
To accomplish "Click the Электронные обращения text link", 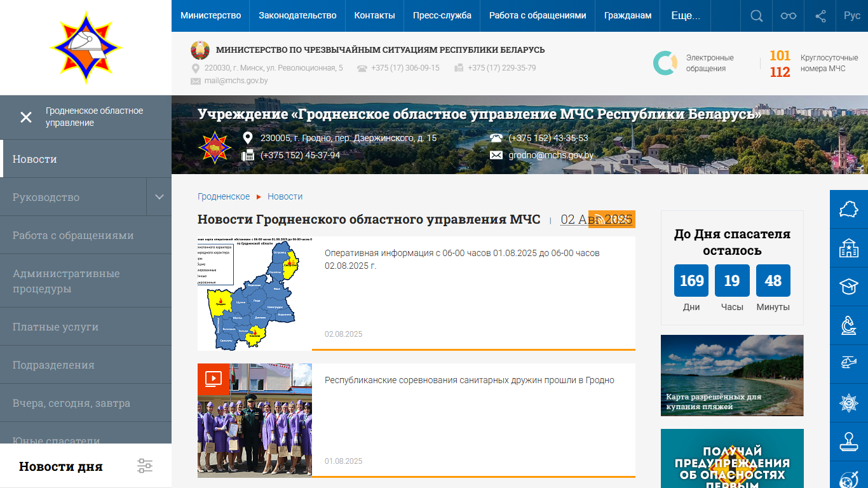I will point(710,63).
